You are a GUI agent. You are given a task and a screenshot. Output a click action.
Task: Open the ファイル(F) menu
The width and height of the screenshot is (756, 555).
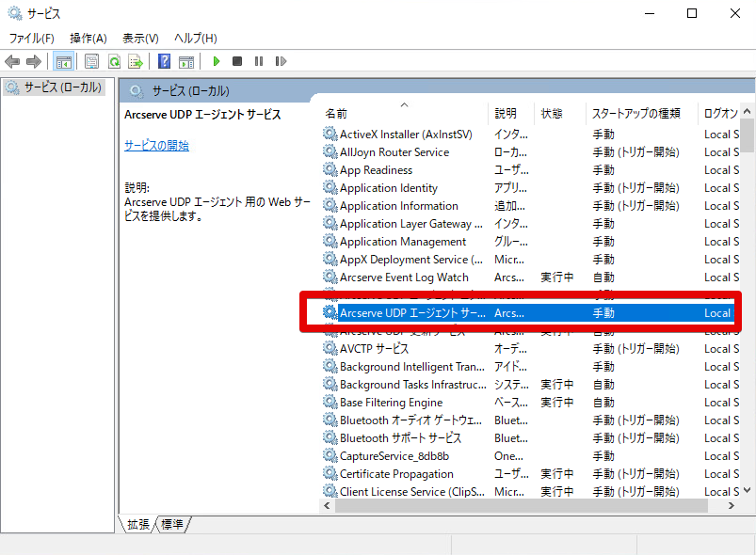click(31, 39)
